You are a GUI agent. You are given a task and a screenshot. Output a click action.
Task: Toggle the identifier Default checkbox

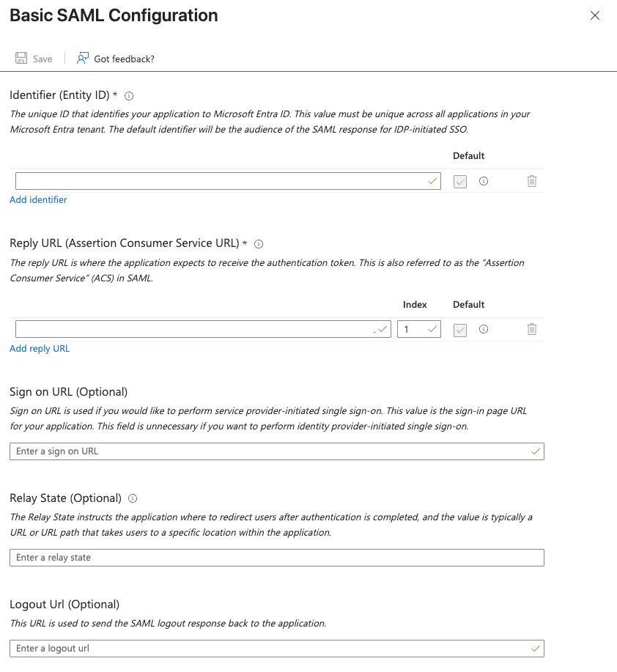(x=460, y=182)
